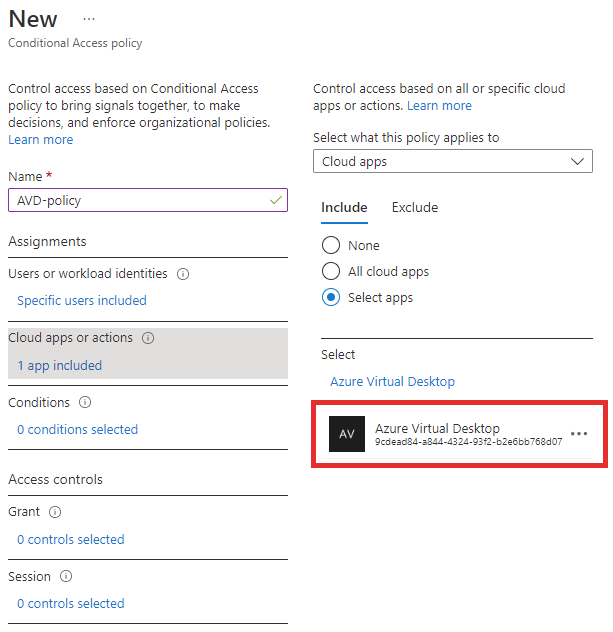This screenshot has width=613, height=632.
Task: Open Session 0 controls selected link
Action: point(71,604)
